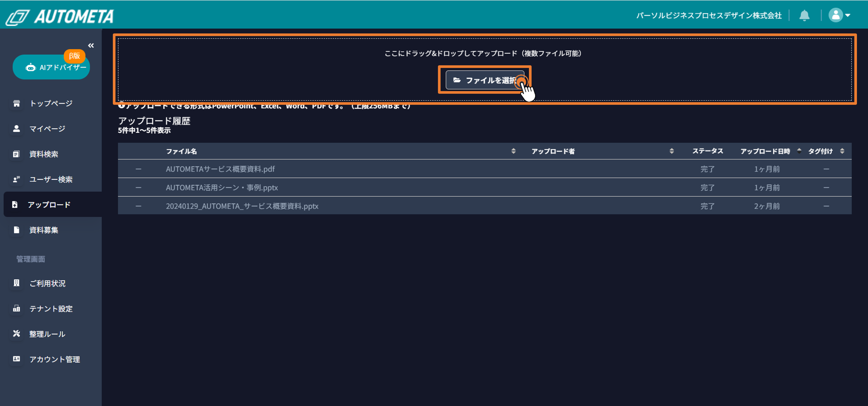Open テナント設定 page
The height and width of the screenshot is (406, 868).
click(x=51, y=309)
